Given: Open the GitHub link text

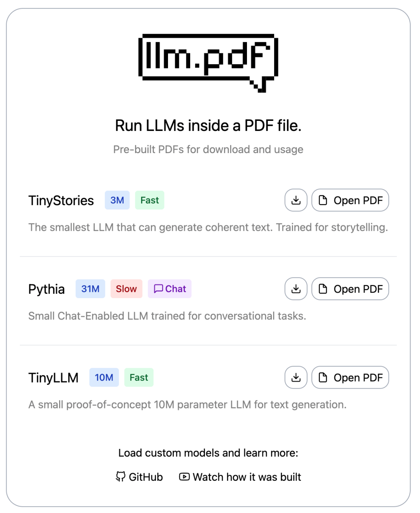Looking at the screenshot, I should pos(146,477).
